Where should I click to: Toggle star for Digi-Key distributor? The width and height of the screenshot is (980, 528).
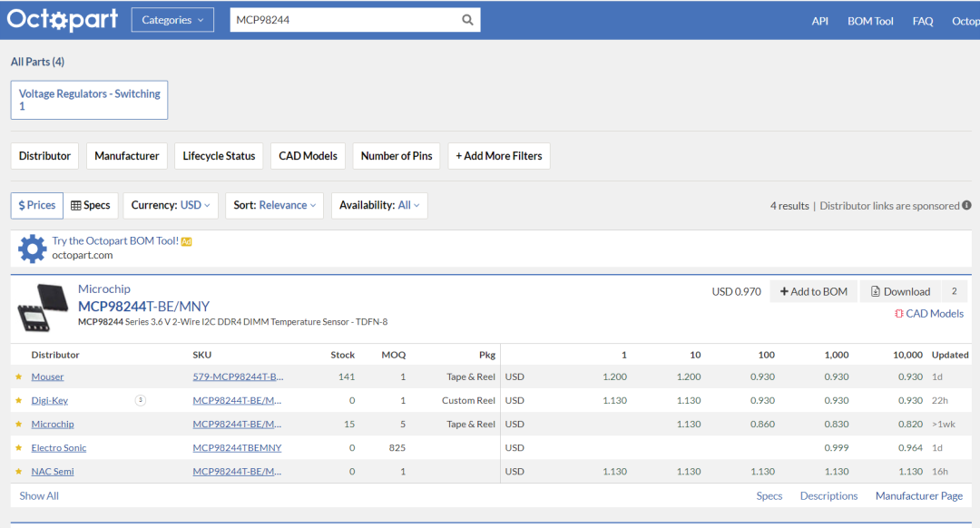pos(19,400)
